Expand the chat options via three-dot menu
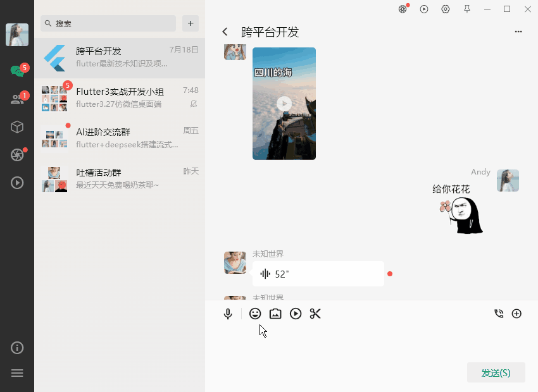Viewport: 538px width, 392px height. click(x=518, y=32)
